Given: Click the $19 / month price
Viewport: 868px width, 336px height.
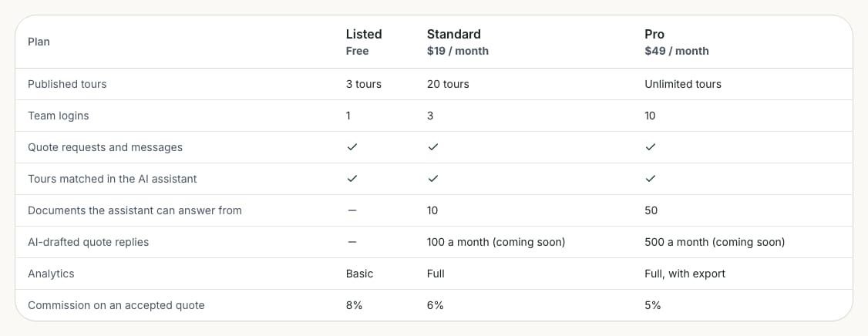Looking at the screenshot, I should tap(458, 51).
